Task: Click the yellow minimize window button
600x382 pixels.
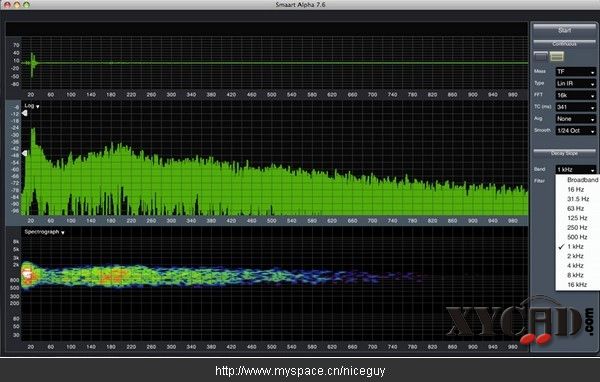Action: tap(16, 5)
